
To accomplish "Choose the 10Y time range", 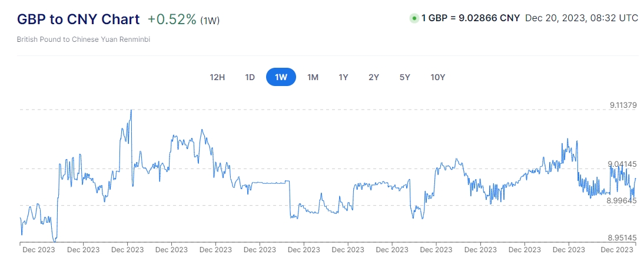I will pos(437,77).
